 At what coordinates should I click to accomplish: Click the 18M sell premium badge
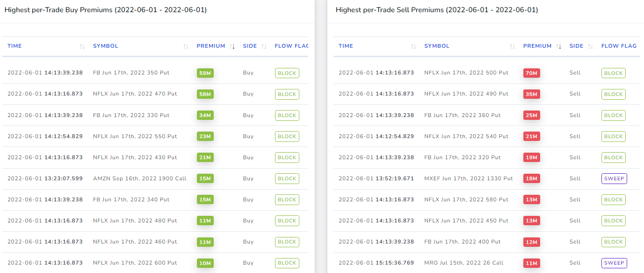pyautogui.click(x=532, y=178)
